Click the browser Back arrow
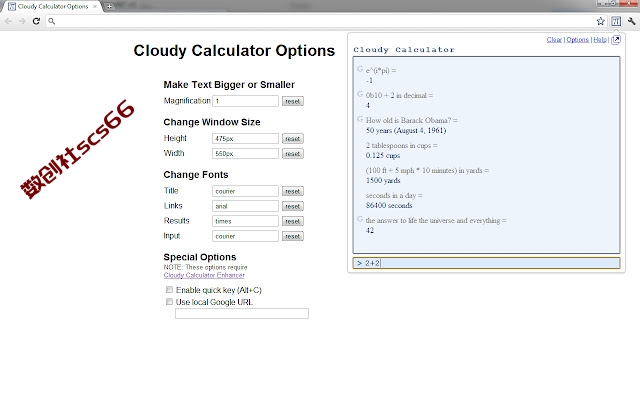 [x=8, y=21]
